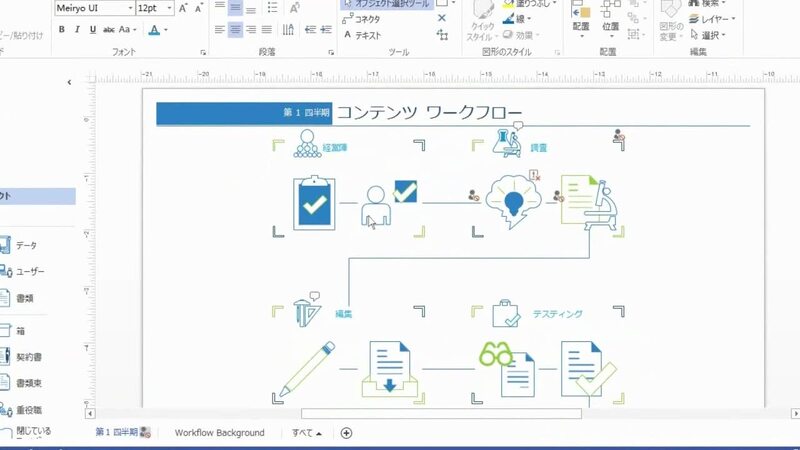Open the レイヤー layers menu
This screenshot has width=800, height=450.
[x=712, y=19]
